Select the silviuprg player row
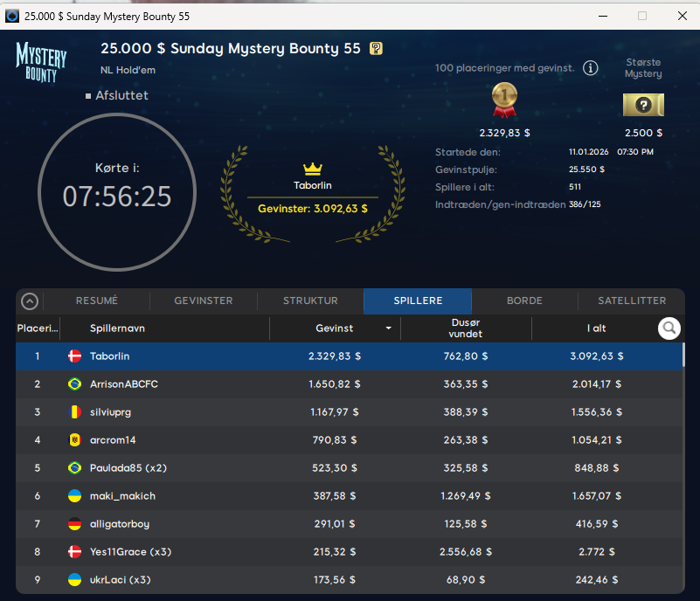 coord(350,412)
